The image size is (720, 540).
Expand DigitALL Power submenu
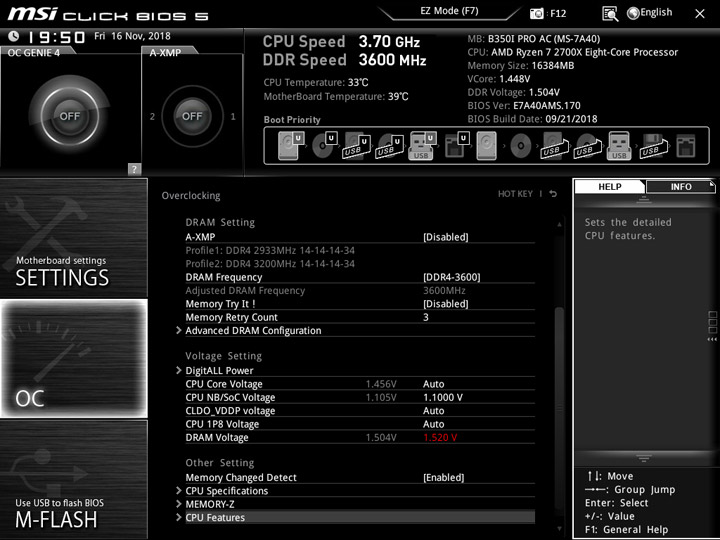pyautogui.click(x=219, y=371)
